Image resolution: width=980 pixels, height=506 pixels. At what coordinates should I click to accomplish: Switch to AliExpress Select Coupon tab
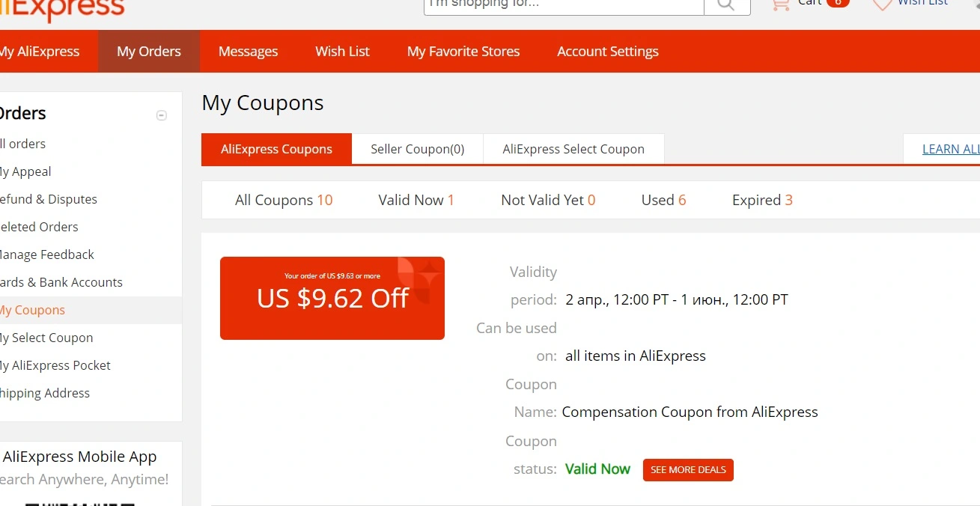tap(573, 149)
